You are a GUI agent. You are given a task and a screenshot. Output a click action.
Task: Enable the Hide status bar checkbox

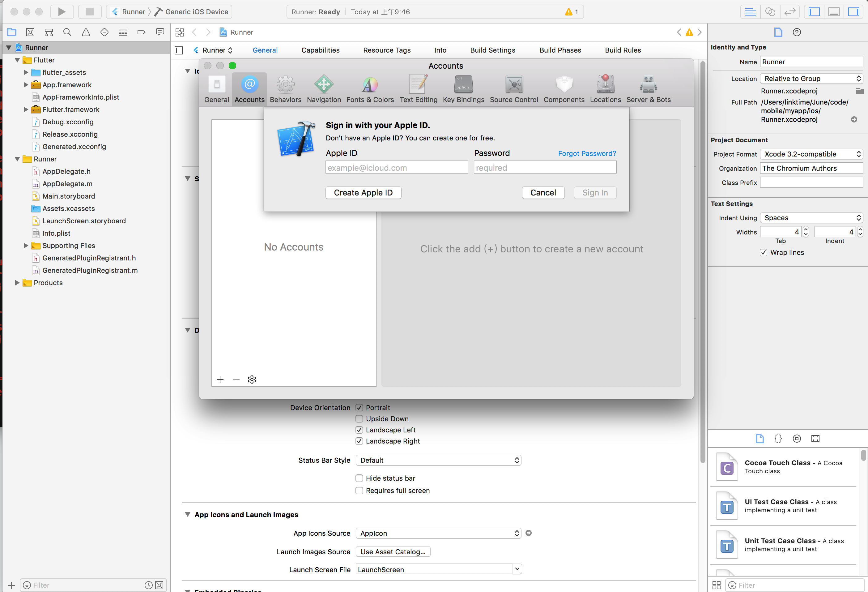[x=359, y=478]
